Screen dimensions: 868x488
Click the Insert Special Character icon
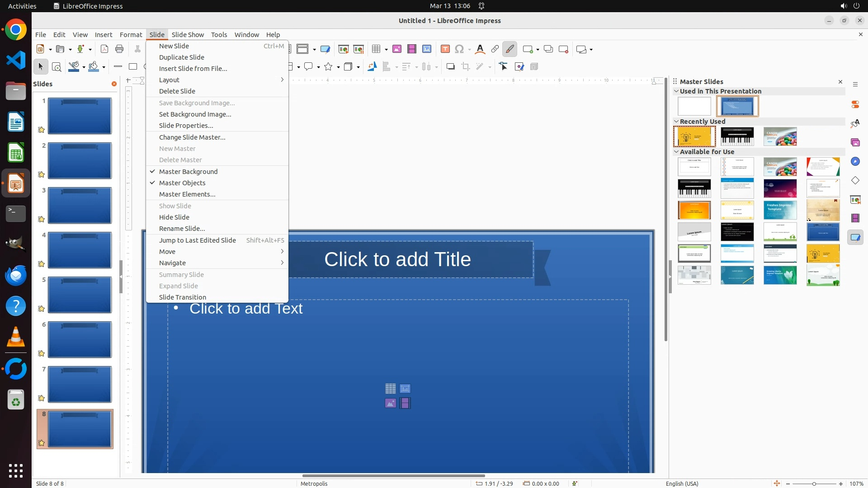coord(460,49)
